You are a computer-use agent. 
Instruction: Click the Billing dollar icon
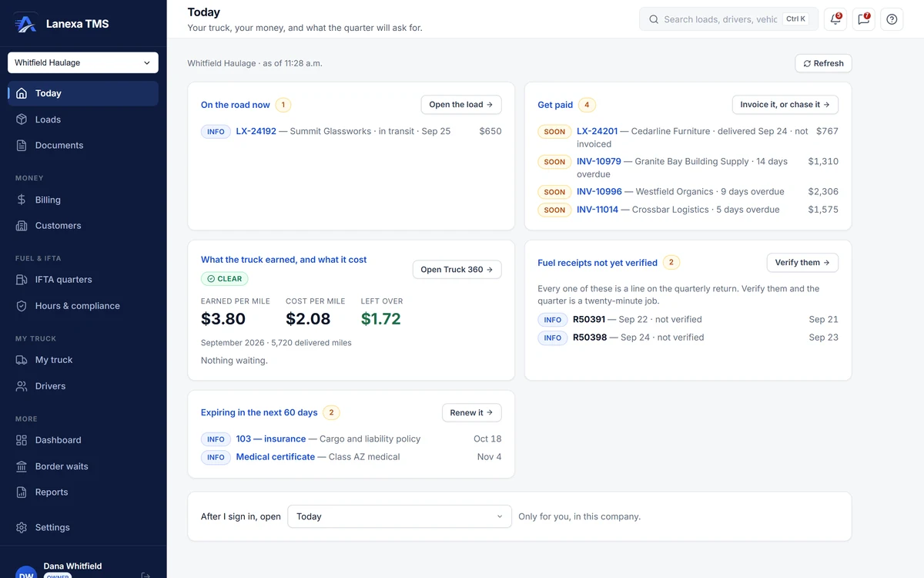pyautogui.click(x=22, y=200)
